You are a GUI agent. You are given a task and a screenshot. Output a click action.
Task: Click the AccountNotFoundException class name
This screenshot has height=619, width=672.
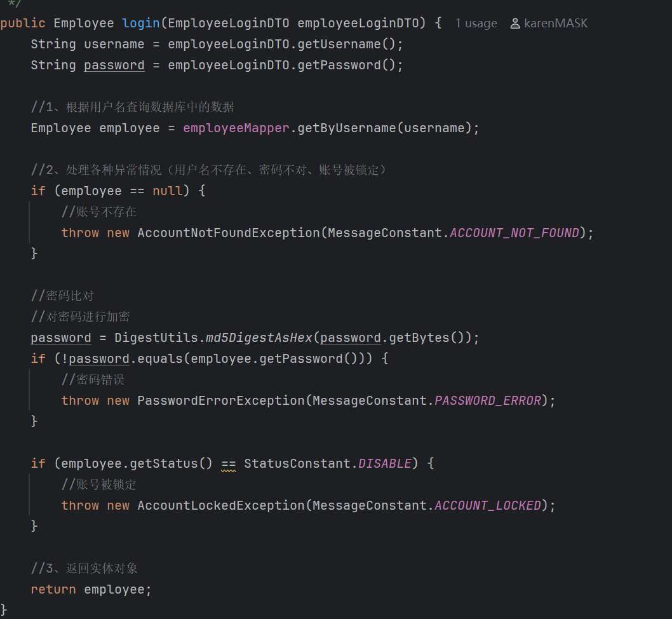(229, 233)
